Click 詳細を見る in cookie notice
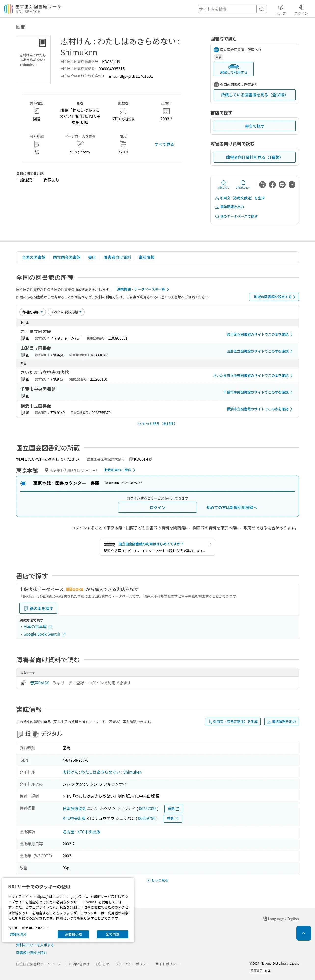The image size is (315, 980). pos(18,934)
